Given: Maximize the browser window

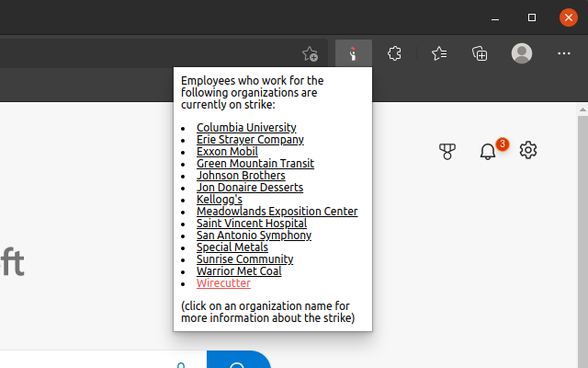Looking at the screenshot, I should (532, 17).
